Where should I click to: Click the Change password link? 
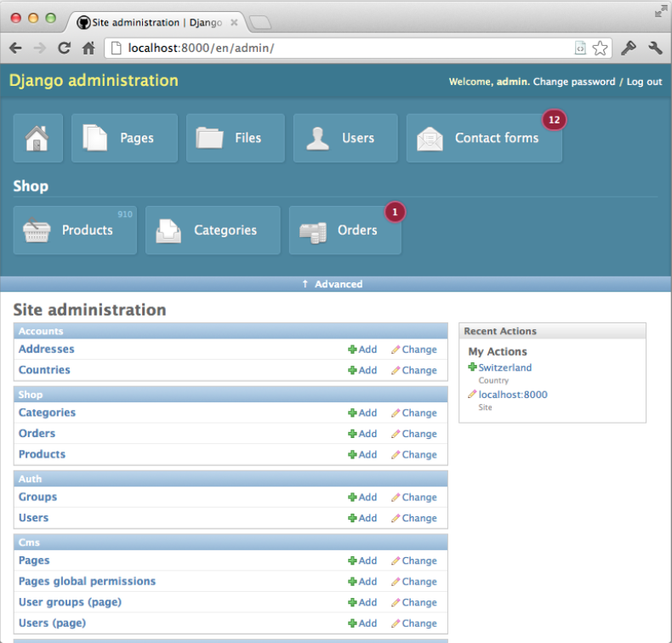point(574,82)
